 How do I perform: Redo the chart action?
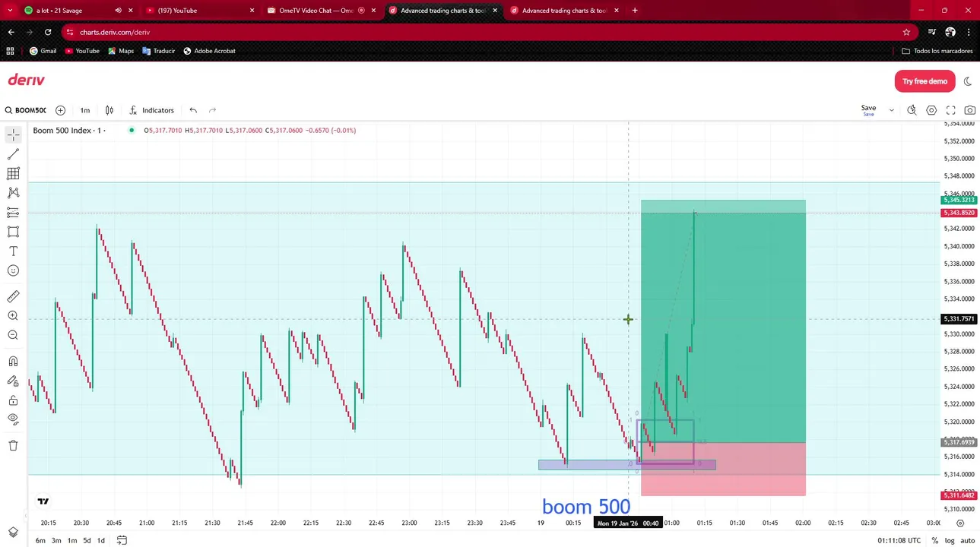(x=212, y=110)
